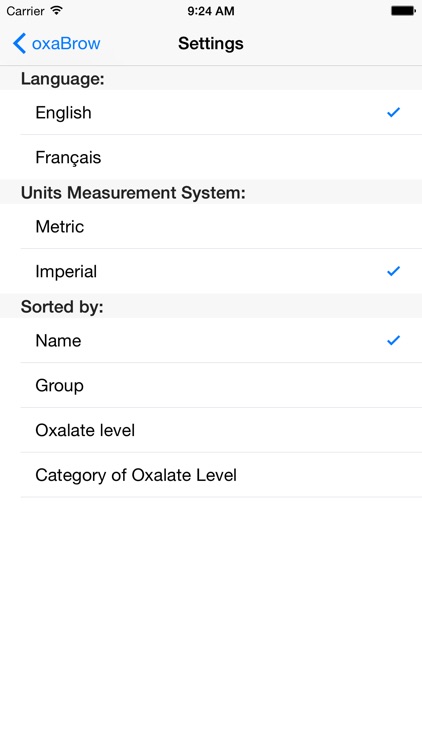Screen dimensions: 422x750
Task: Choose Imperial measurement units
Action: pos(211,271)
